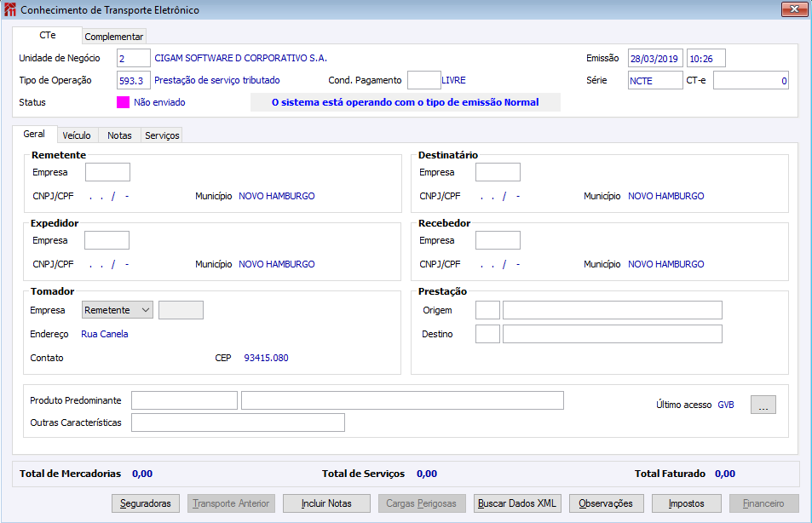Viewport: 812px width, 523px height.
Task: Switch to the Geral tab
Action: (x=34, y=134)
